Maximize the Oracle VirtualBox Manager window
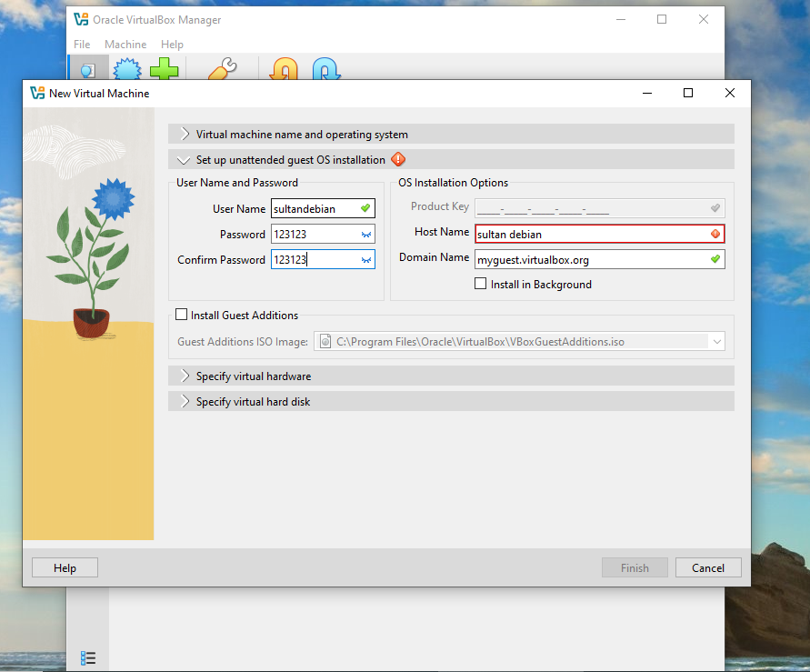 662,20
